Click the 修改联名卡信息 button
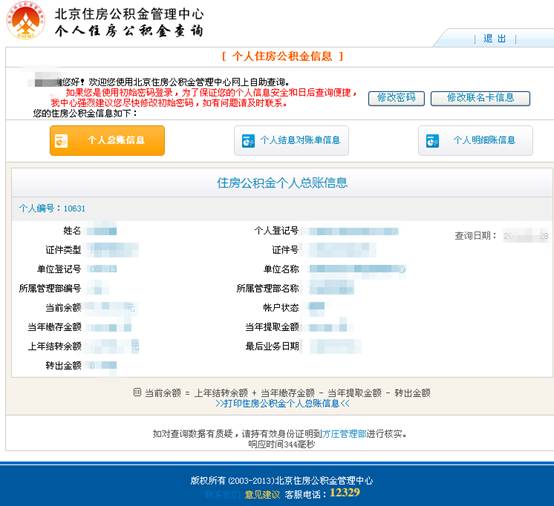The width and height of the screenshot is (554, 506). [480, 98]
